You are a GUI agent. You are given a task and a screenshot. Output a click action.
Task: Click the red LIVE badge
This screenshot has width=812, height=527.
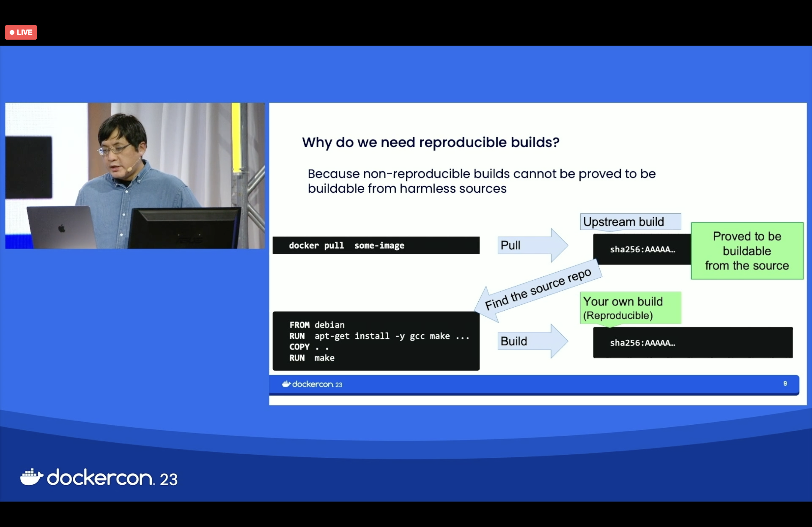click(21, 32)
